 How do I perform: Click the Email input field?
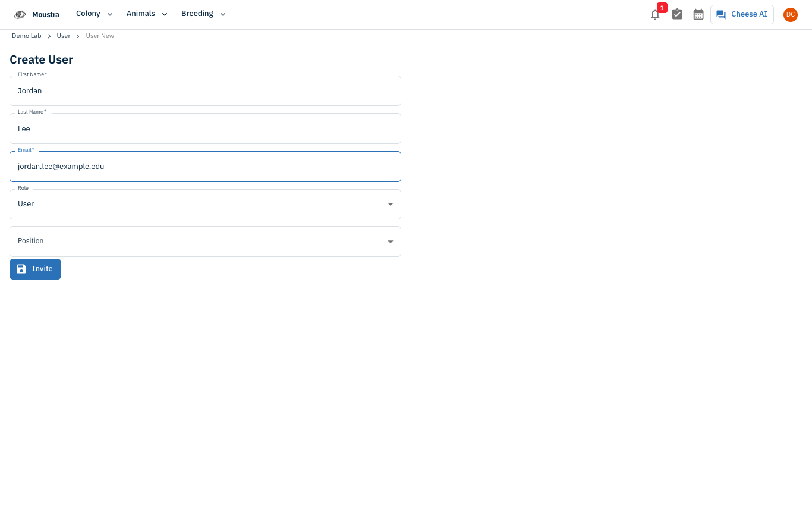205,167
